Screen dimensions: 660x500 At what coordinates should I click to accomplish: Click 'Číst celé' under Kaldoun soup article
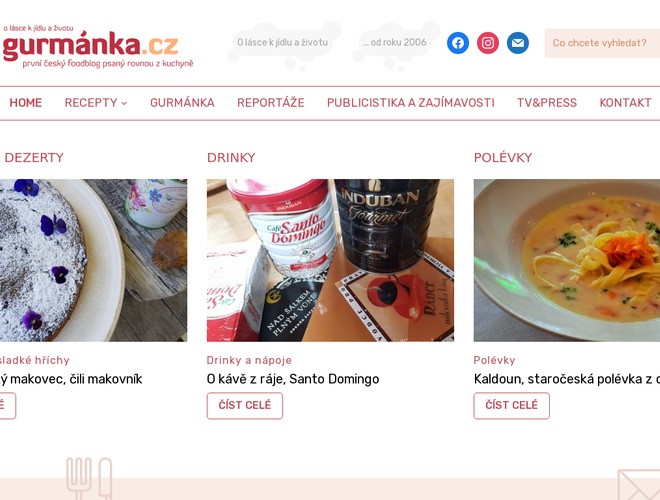click(511, 406)
